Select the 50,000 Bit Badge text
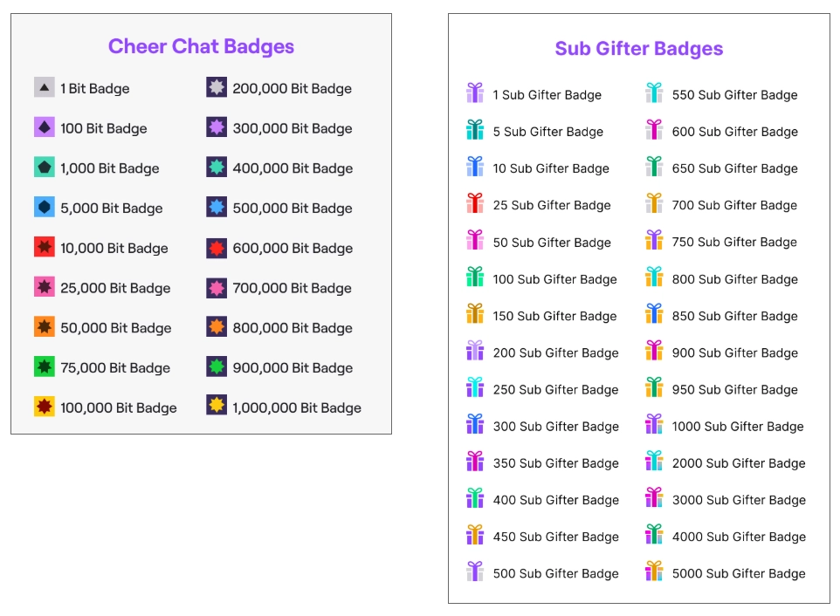This screenshot has height=616, width=840. coord(115,328)
